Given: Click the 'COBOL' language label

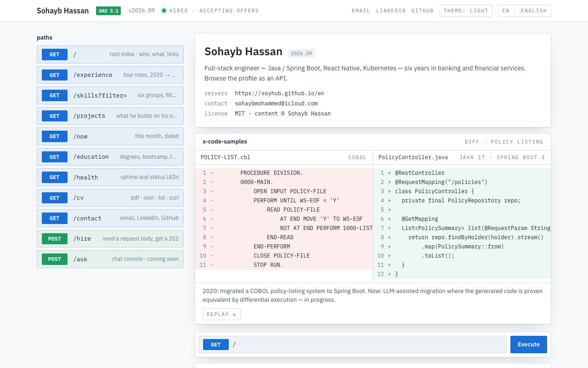Looking at the screenshot, I should click(x=357, y=157).
